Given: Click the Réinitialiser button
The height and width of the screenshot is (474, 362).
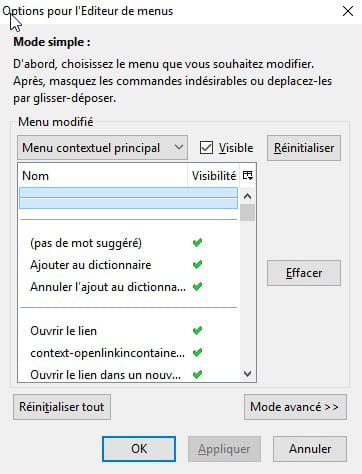Looking at the screenshot, I should (304, 148).
